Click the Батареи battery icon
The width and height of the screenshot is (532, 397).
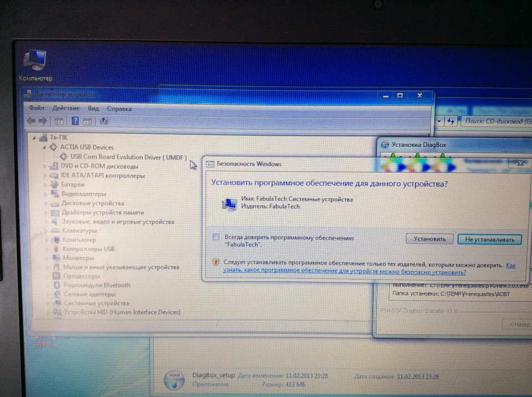click(54, 184)
